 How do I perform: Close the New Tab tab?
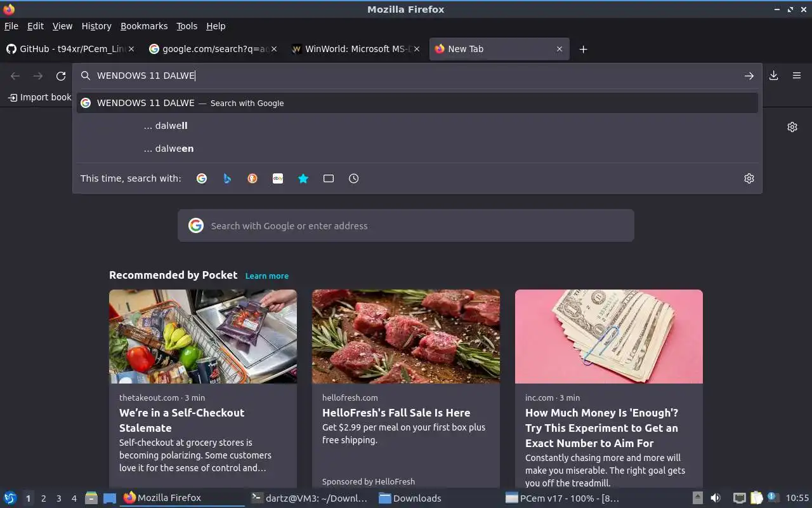pos(560,49)
